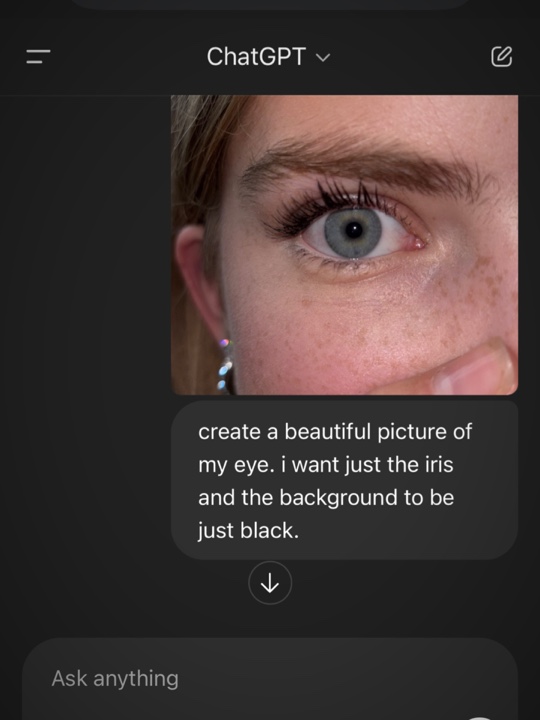This screenshot has width=540, height=720.
Task: Select the user message bubble about the iris
Action: [x=344, y=480]
